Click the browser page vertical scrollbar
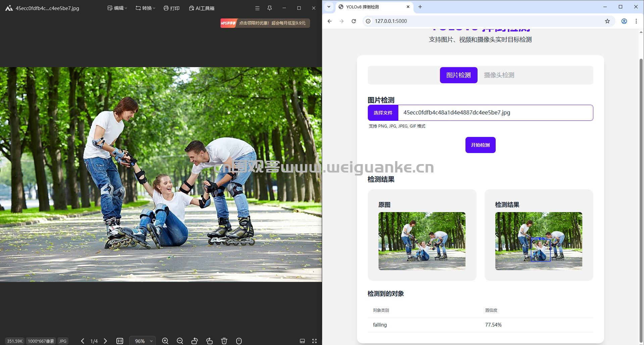The height and width of the screenshot is (345, 644). point(641,198)
